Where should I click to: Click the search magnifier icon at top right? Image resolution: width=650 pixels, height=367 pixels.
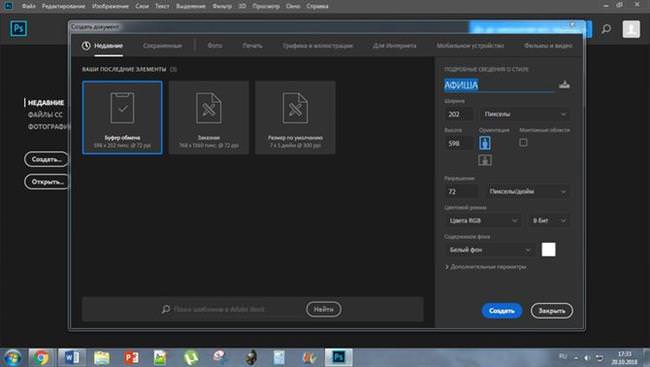(x=606, y=29)
